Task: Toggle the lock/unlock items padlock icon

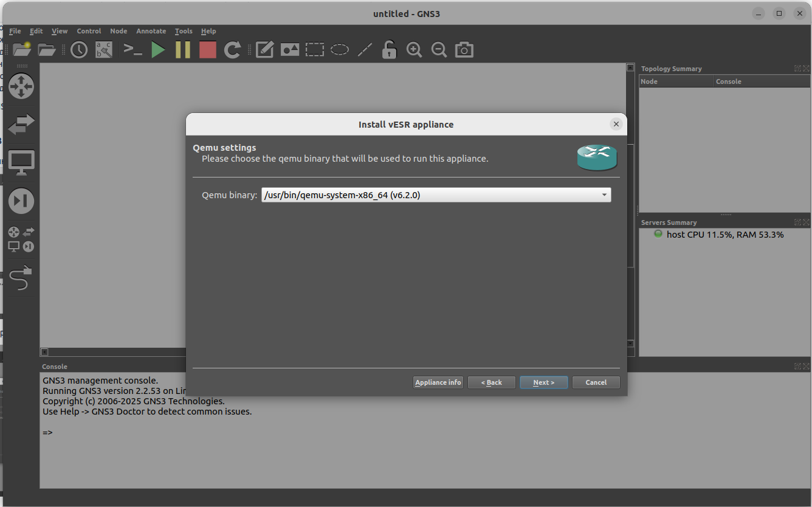Action: (x=389, y=49)
